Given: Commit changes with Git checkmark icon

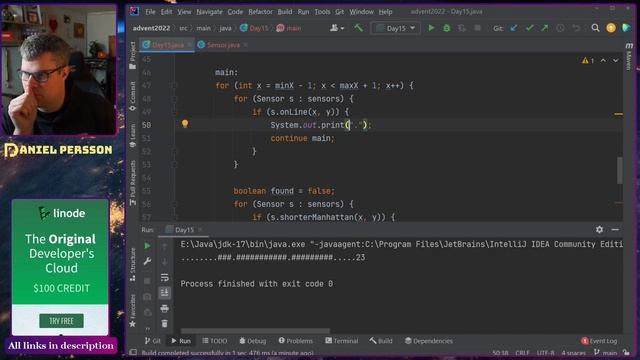Looking at the screenshot, I should click(529, 28).
